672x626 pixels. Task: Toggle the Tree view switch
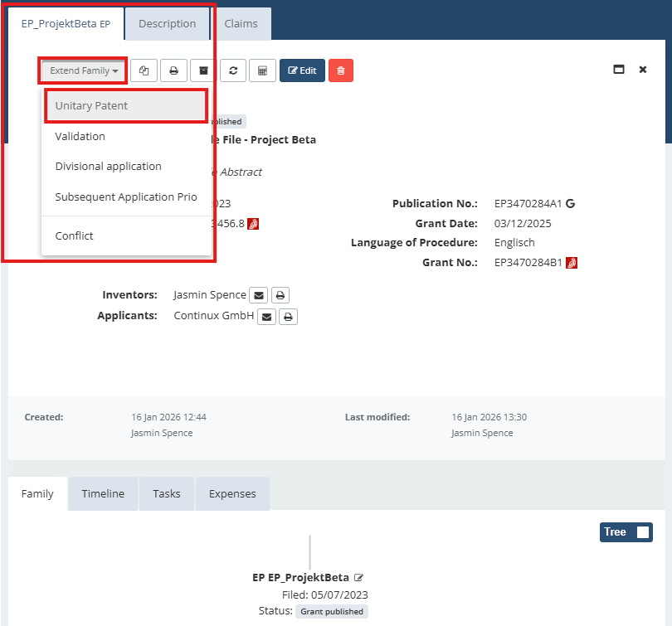tap(626, 532)
